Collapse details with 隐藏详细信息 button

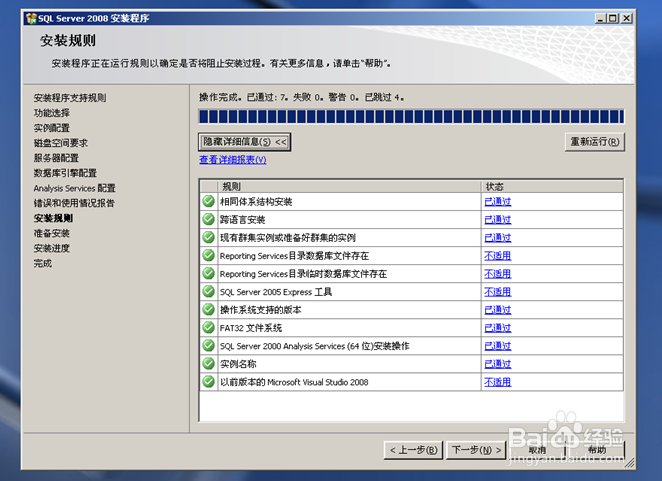tap(244, 142)
